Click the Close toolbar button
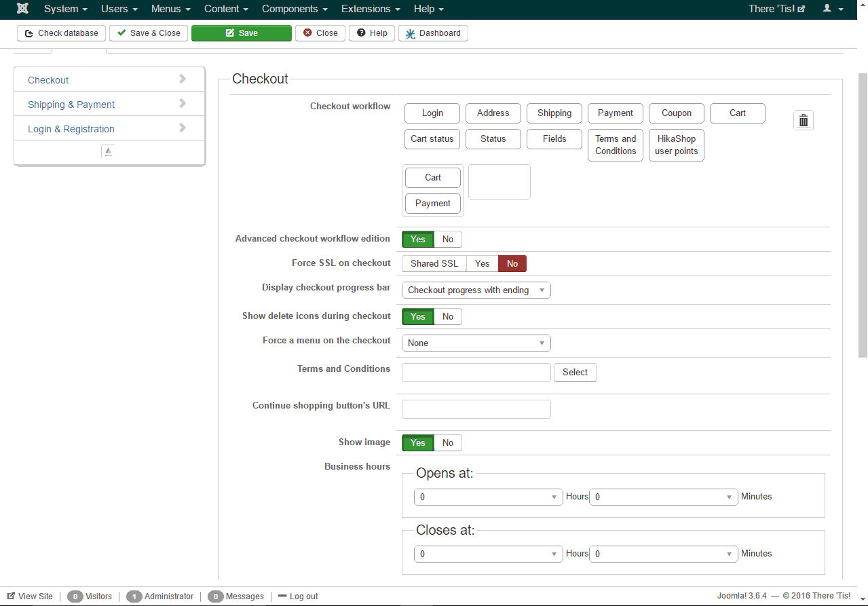 [320, 33]
